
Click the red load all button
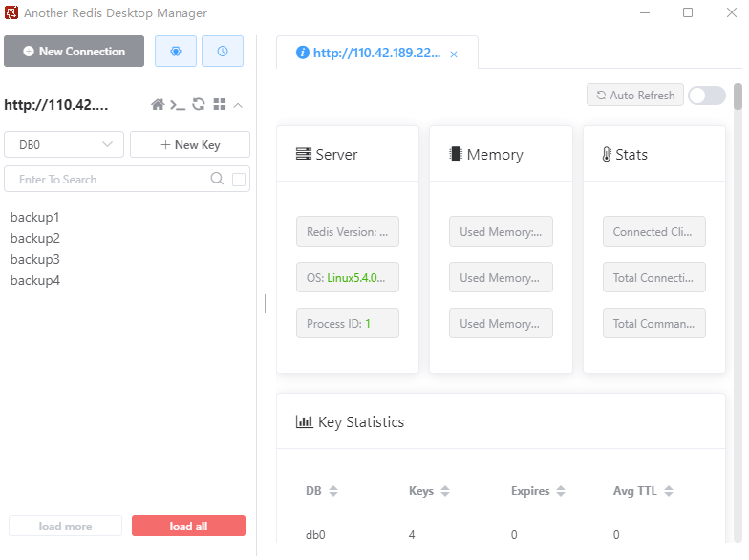(x=188, y=526)
